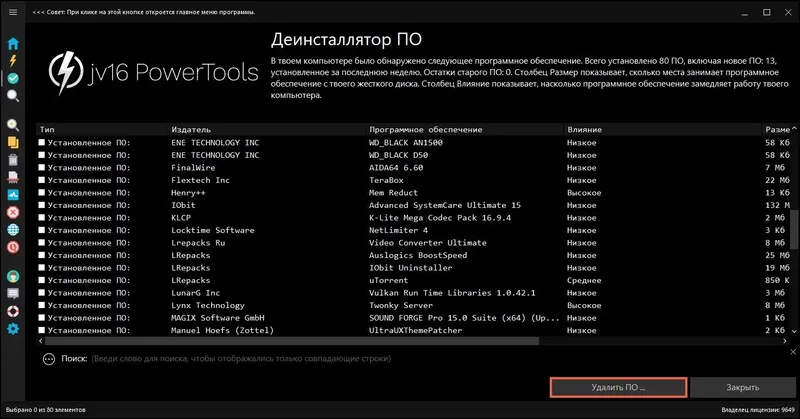Sort by the Издатель column header
This screenshot has width=800, height=419.
(267, 130)
